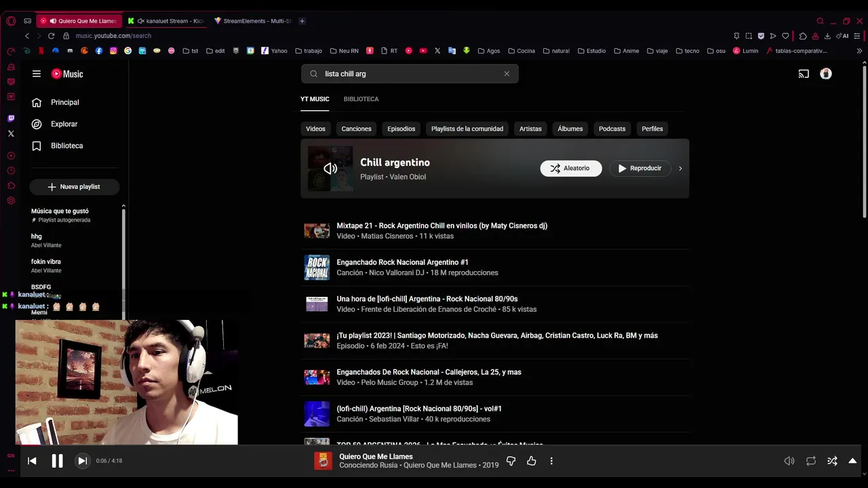The width and height of the screenshot is (868, 488).
Task: Toggle repeat mode in player
Action: (811, 461)
